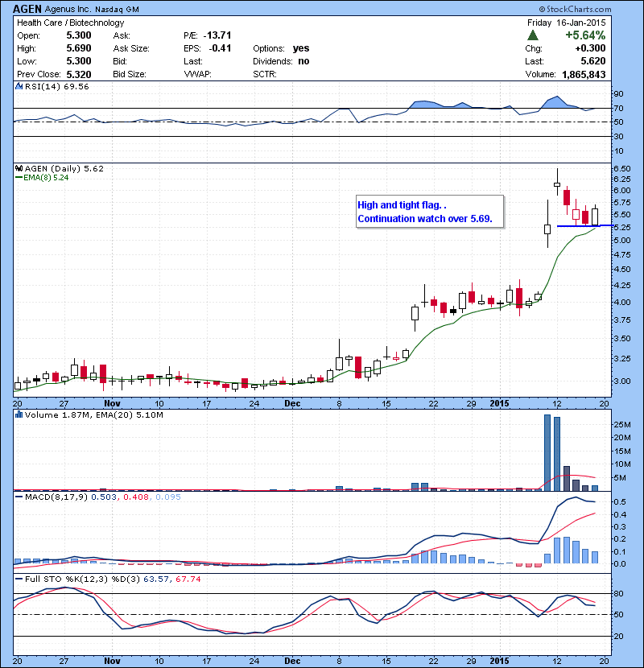Click the High value 5.690
The height and width of the screenshot is (668, 644).
click(x=79, y=48)
